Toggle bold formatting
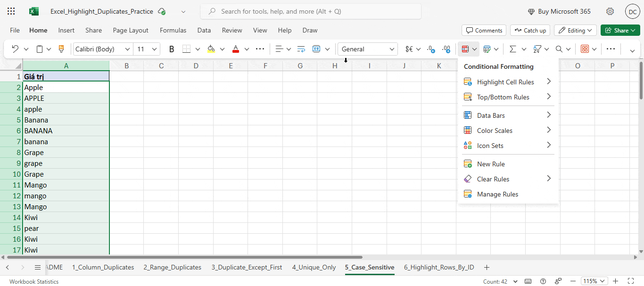This screenshot has height=286, width=644. point(172,49)
